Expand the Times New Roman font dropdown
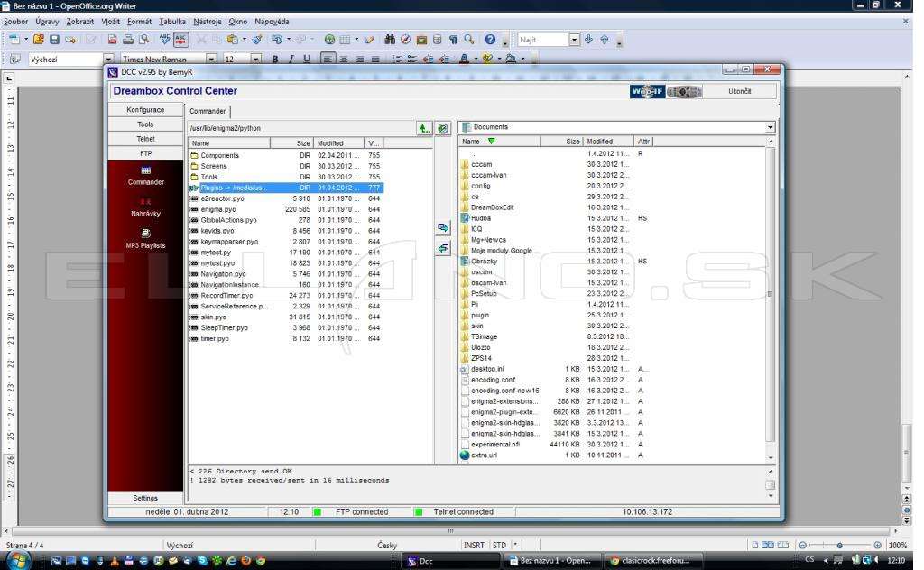The width and height of the screenshot is (924, 570). point(211,59)
